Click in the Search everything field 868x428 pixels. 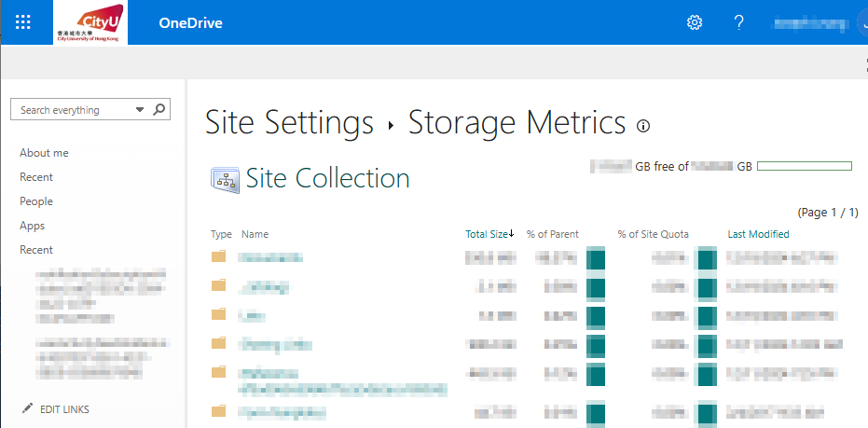[x=75, y=110]
